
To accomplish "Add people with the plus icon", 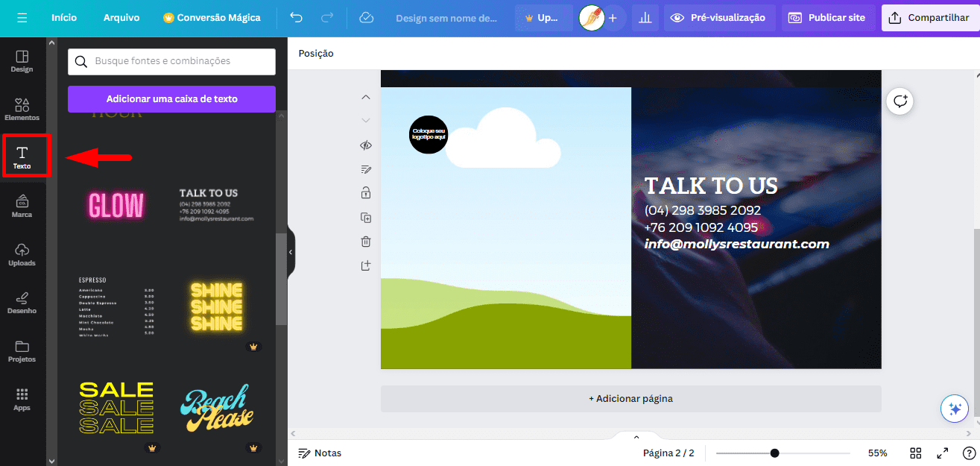I will 613,18.
